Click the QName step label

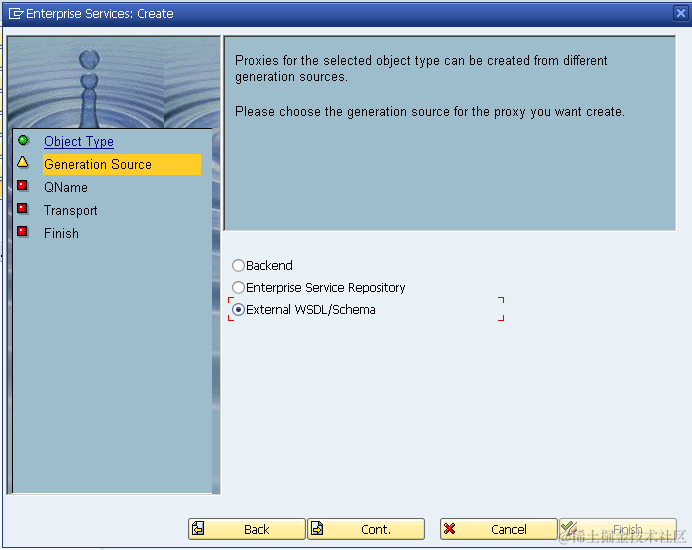click(66, 187)
